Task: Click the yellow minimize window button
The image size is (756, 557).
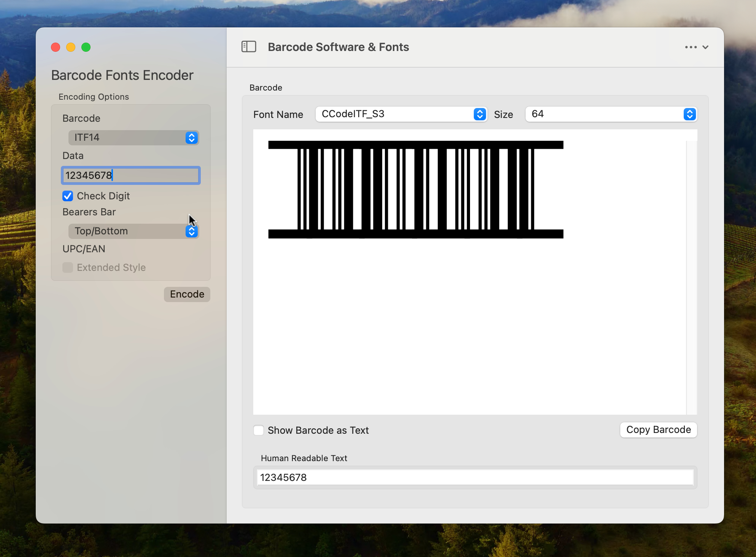Action: tap(71, 47)
